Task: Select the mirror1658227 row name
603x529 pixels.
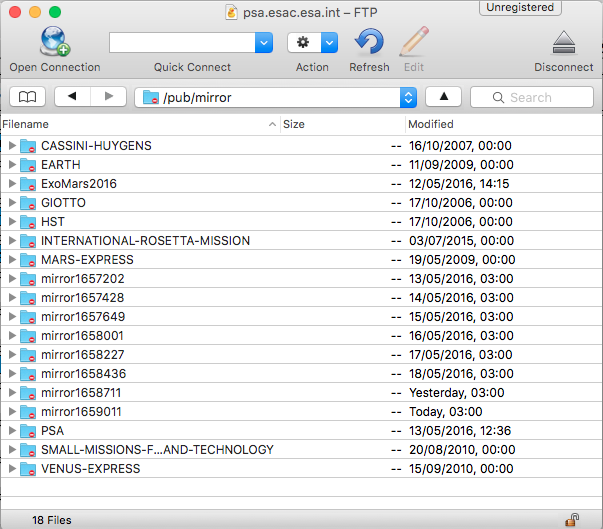Action: (83, 354)
